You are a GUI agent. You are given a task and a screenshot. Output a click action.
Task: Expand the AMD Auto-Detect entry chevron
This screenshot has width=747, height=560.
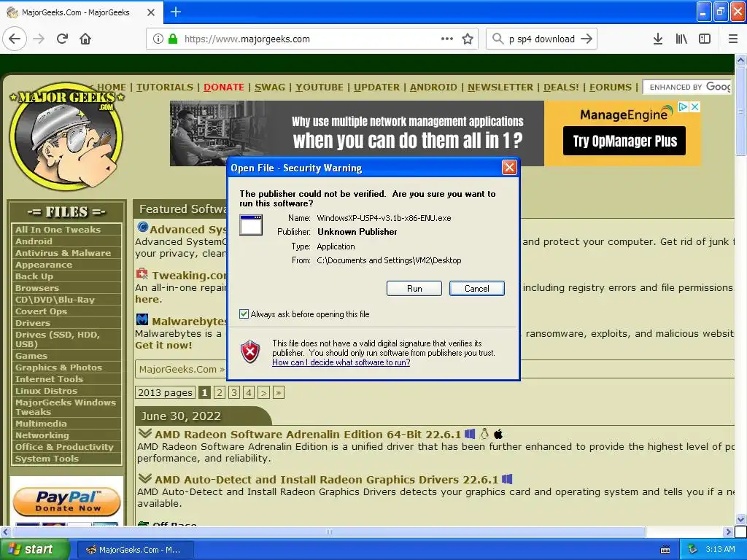point(145,478)
